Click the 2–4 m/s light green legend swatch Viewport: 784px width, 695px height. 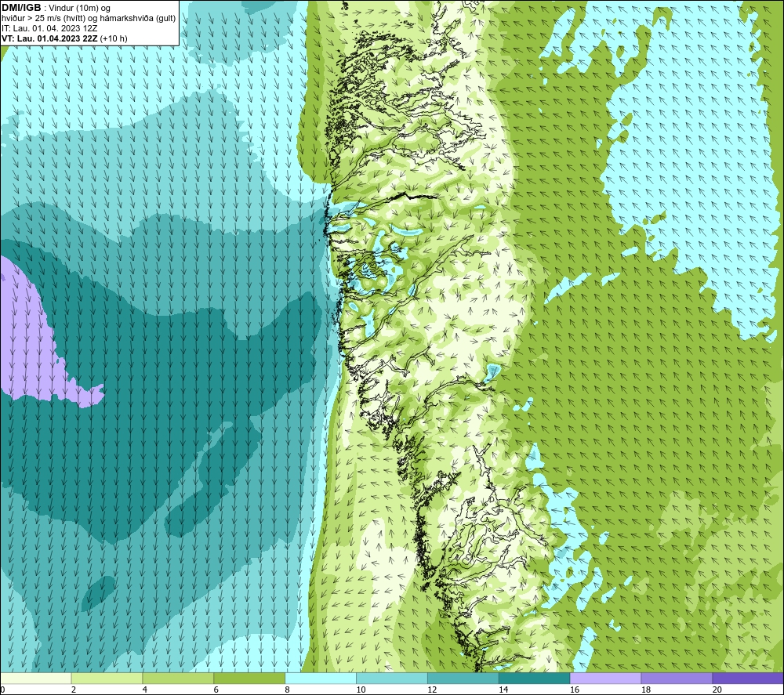[x=107, y=678]
